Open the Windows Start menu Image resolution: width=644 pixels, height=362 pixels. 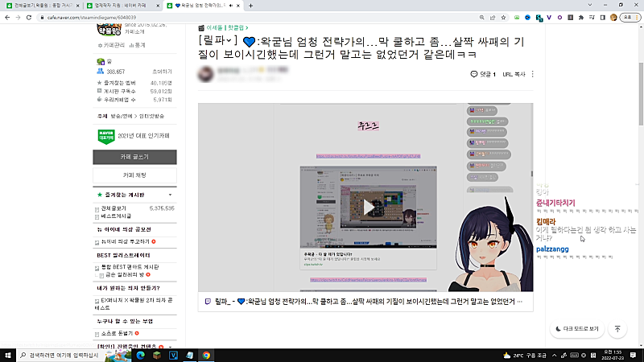click(x=8, y=356)
